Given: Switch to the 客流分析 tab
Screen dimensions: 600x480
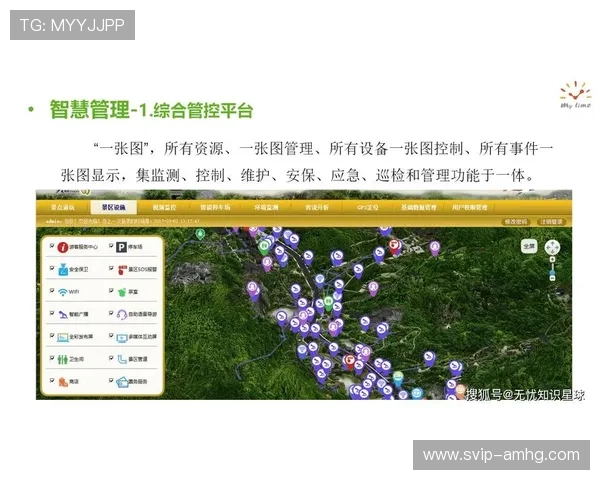Looking at the screenshot, I should click(317, 207).
